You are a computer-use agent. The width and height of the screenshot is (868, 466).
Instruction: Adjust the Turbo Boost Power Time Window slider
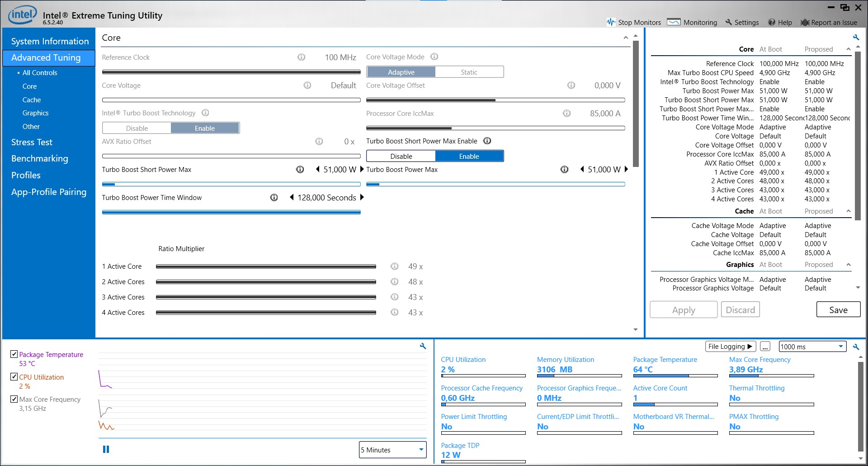point(231,212)
